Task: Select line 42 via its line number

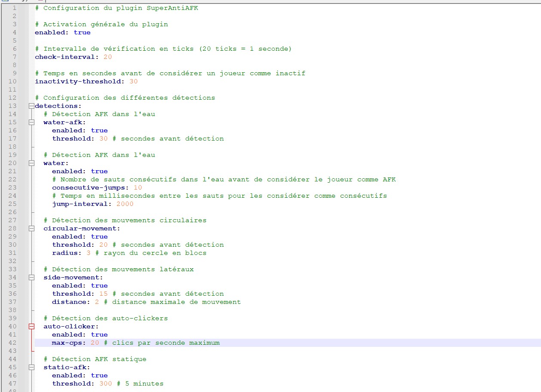Action: click(12, 343)
